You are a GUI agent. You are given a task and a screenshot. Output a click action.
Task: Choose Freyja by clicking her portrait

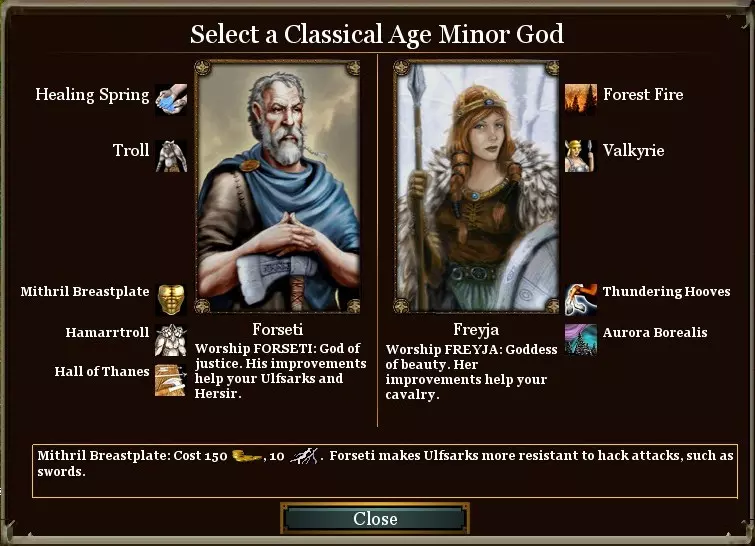click(476, 187)
